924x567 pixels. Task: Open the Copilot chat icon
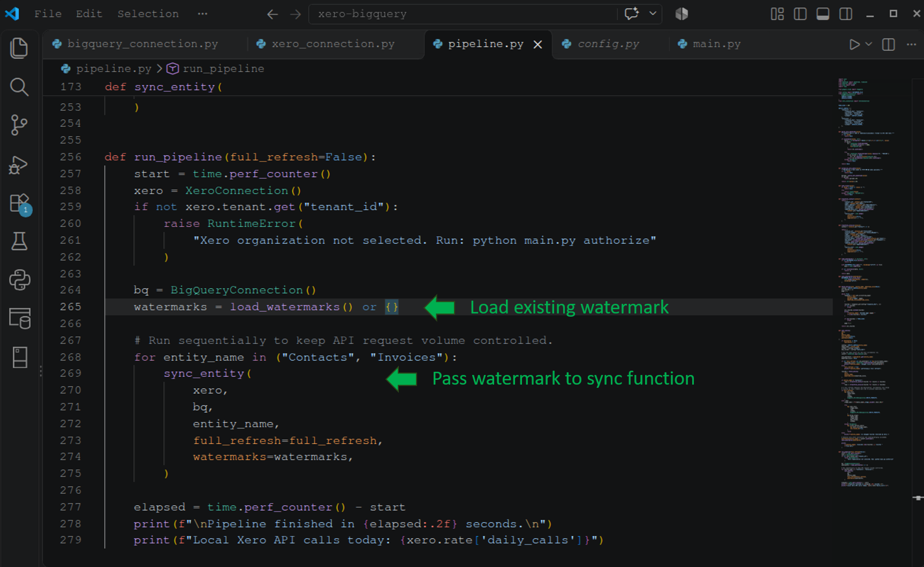(x=632, y=14)
